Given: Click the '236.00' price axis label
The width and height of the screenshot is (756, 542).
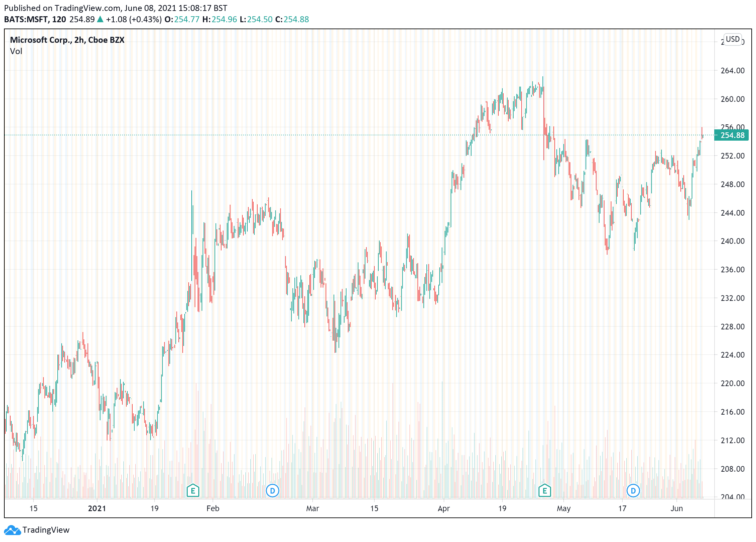Looking at the screenshot, I should 732,269.
